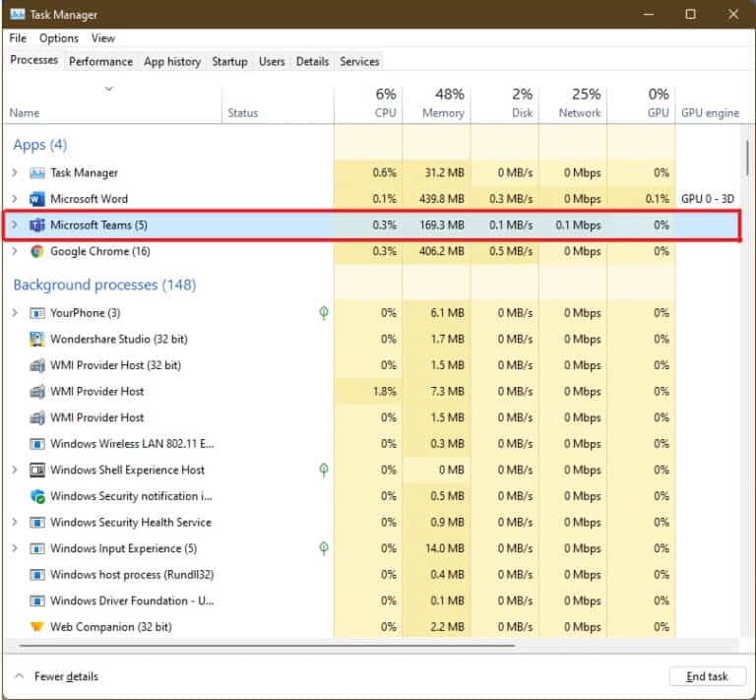Expand the Task Manager app row
756x700 pixels.
tap(15, 172)
